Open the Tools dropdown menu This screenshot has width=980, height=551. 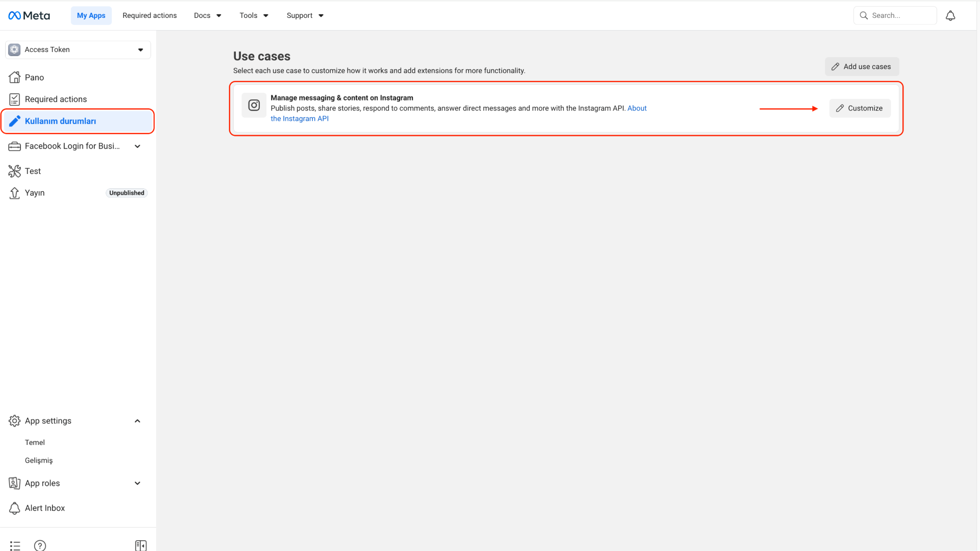254,16
